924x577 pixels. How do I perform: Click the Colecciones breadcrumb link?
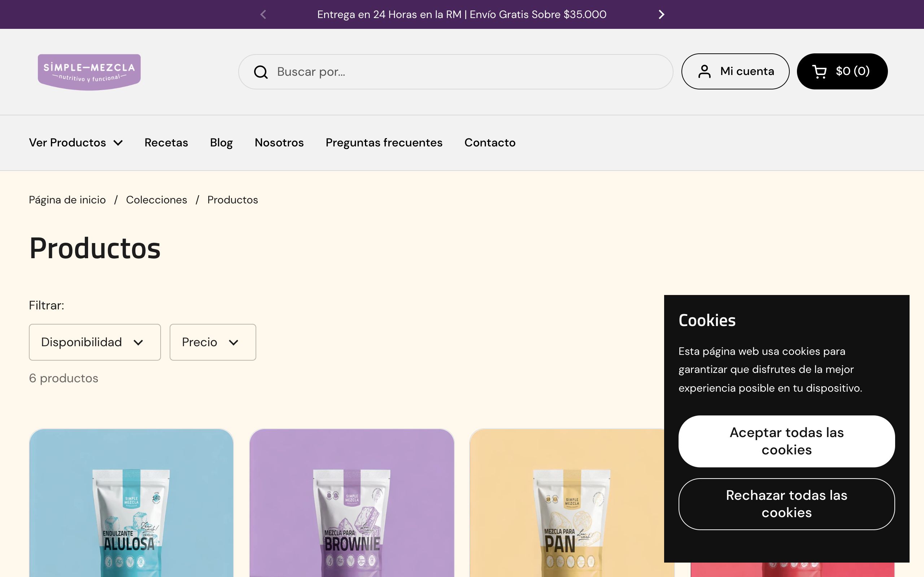click(x=156, y=200)
